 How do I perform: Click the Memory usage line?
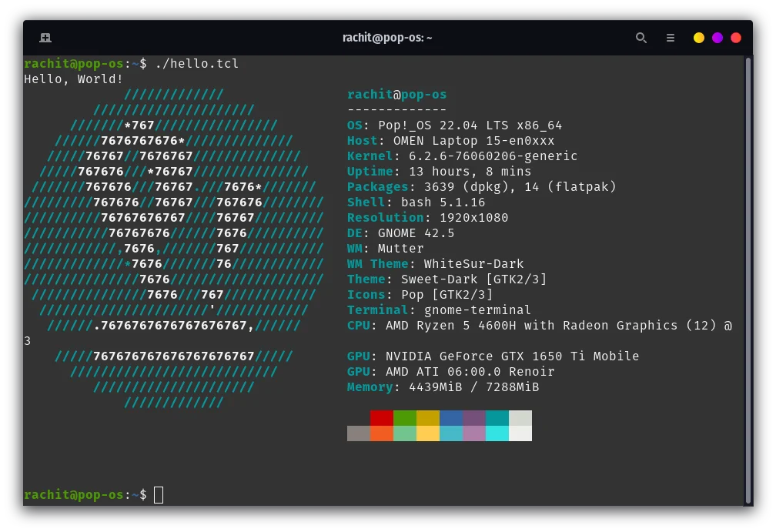(443, 386)
